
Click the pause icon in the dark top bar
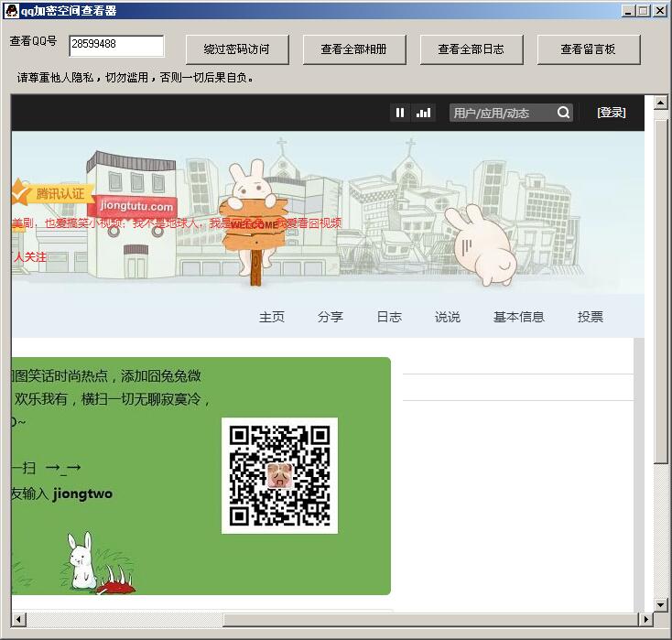400,113
